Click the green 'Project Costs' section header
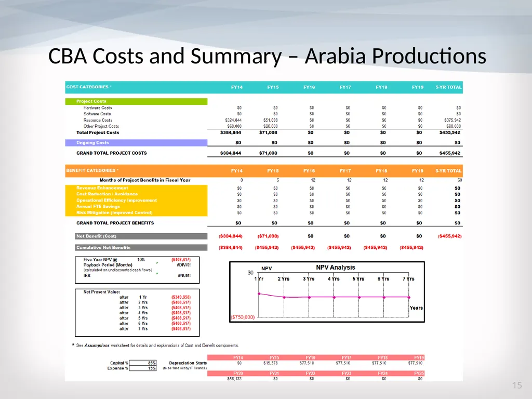 click(x=136, y=101)
